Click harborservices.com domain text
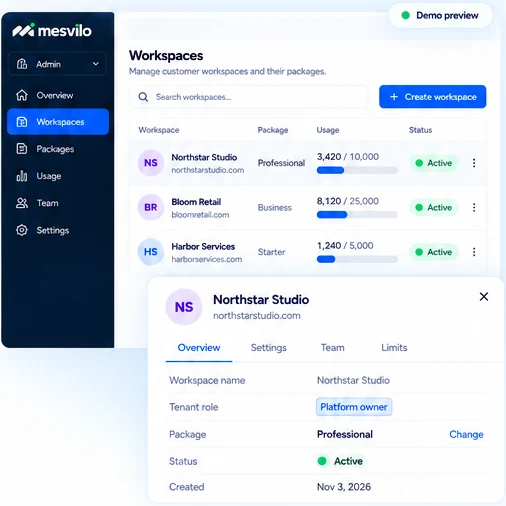Screen dimensions: 506x506 pos(207,259)
